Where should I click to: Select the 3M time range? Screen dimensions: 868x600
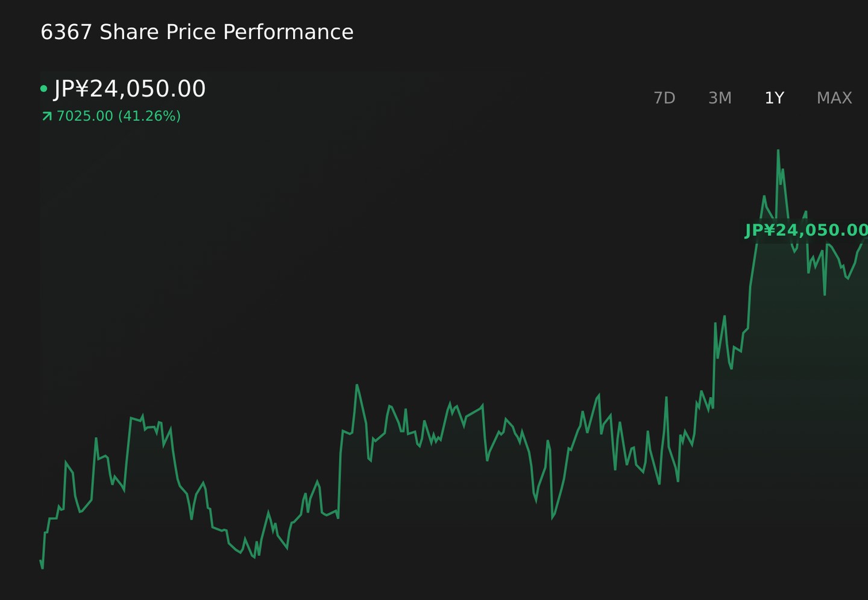(x=720, y=98)
